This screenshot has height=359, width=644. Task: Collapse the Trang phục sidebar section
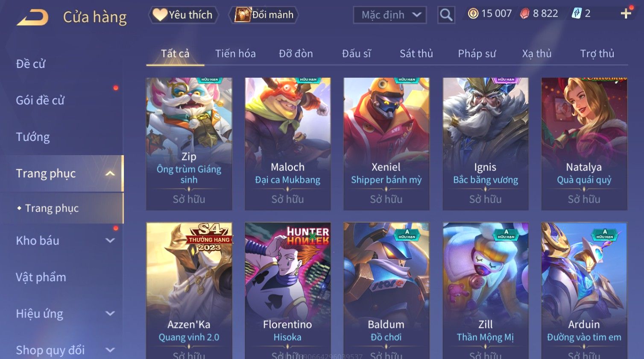click(110, 174)
